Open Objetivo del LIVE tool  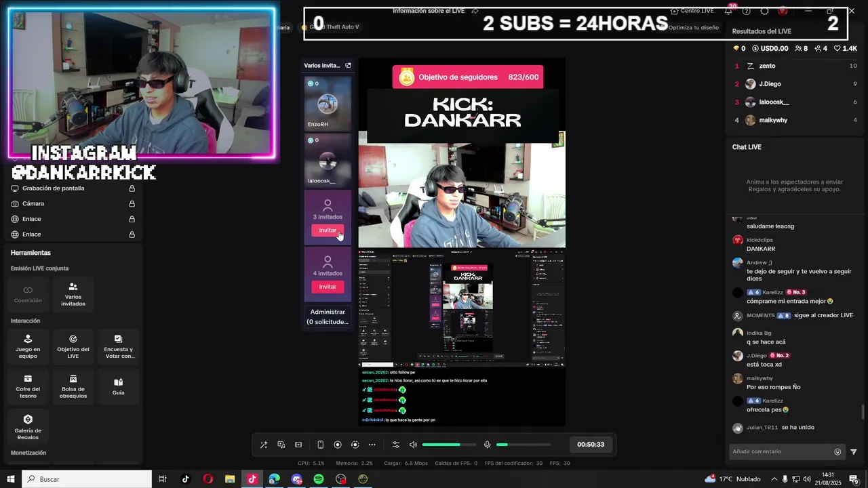point(73,346)
